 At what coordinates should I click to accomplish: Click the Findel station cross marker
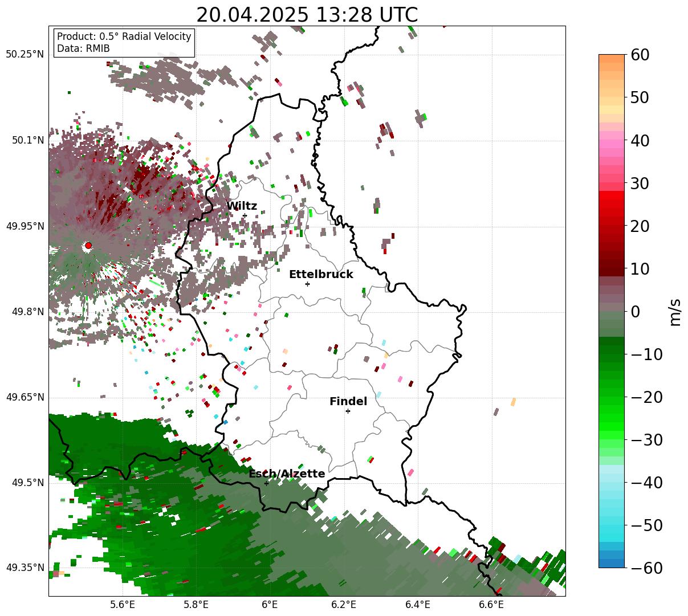(x=348, y=411)
